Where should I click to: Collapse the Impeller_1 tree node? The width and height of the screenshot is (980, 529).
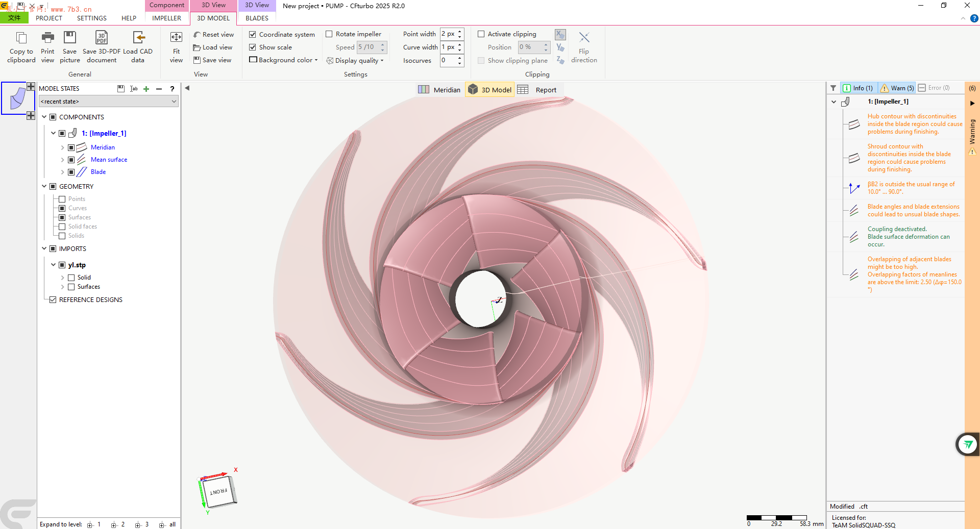(x=53, y=133)
